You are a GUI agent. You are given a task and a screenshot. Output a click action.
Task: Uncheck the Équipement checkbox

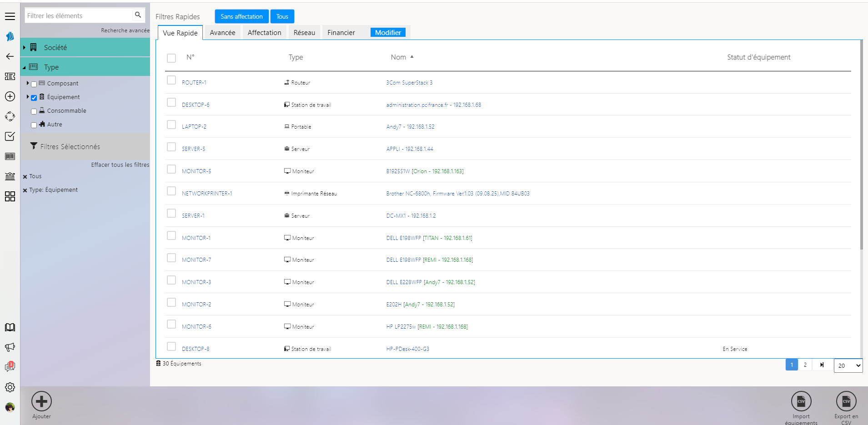[34, 98]
